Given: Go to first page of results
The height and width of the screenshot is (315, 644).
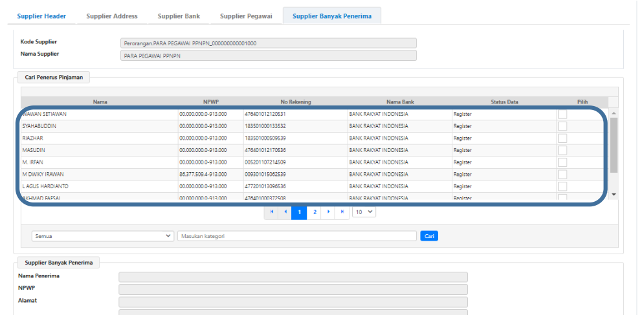Looking at the screenshot, I should 271,212.
